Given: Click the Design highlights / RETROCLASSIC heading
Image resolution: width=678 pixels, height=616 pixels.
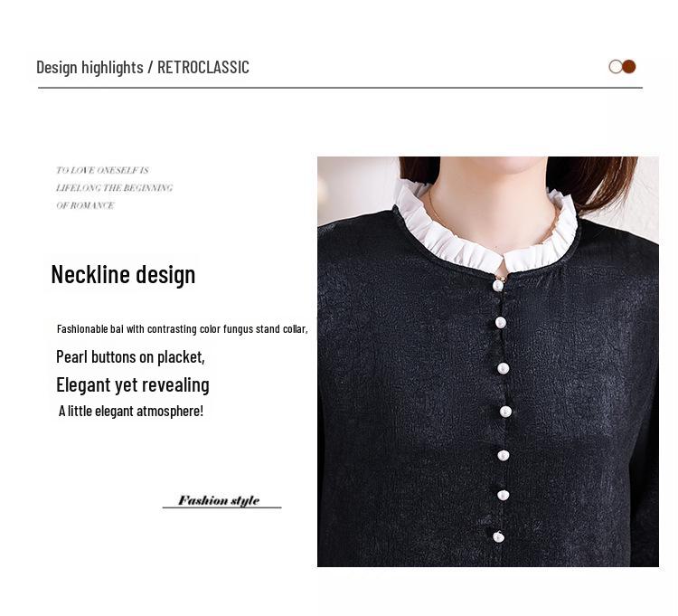Looking at the screenshot, I should [x=143, y=67].
